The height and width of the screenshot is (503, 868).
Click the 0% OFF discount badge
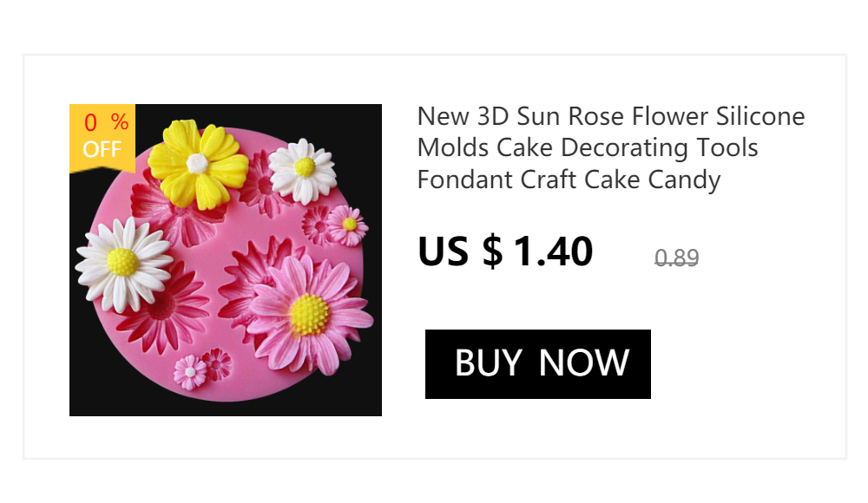[x=102, y=136]
